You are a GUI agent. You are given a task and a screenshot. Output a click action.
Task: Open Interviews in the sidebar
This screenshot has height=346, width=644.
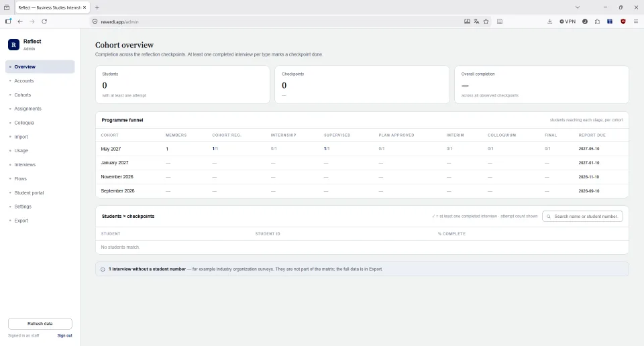(x=40, y=164)
